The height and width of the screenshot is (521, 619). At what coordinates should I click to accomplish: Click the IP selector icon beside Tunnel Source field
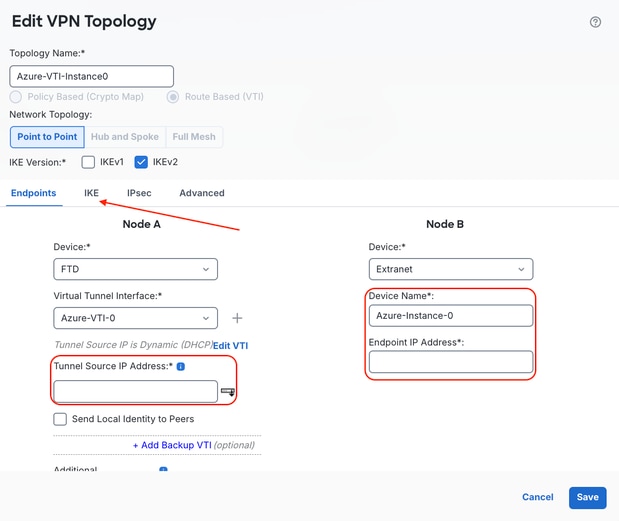click(228, 392)
